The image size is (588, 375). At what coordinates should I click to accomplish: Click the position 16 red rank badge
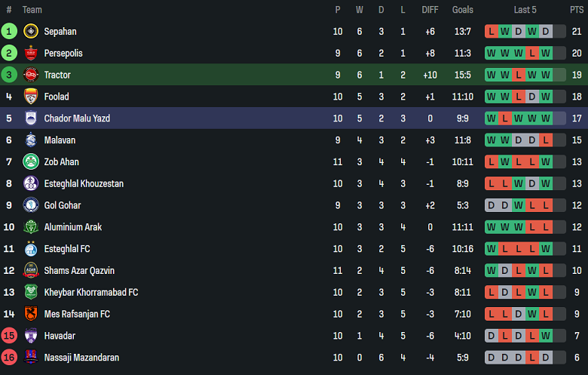(x=9, y=358)
